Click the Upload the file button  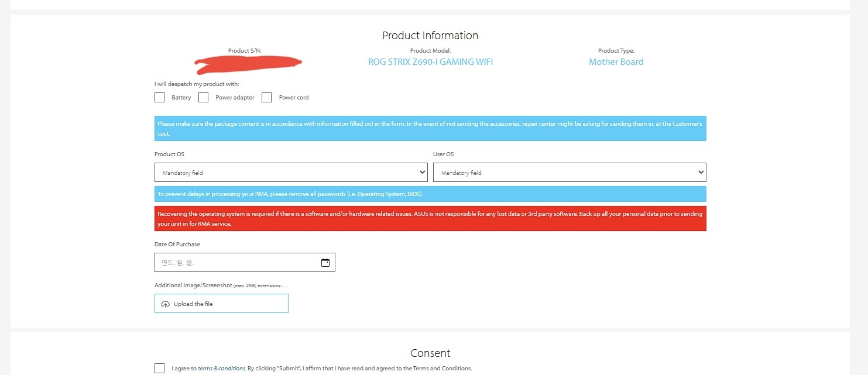coord(221,304)
